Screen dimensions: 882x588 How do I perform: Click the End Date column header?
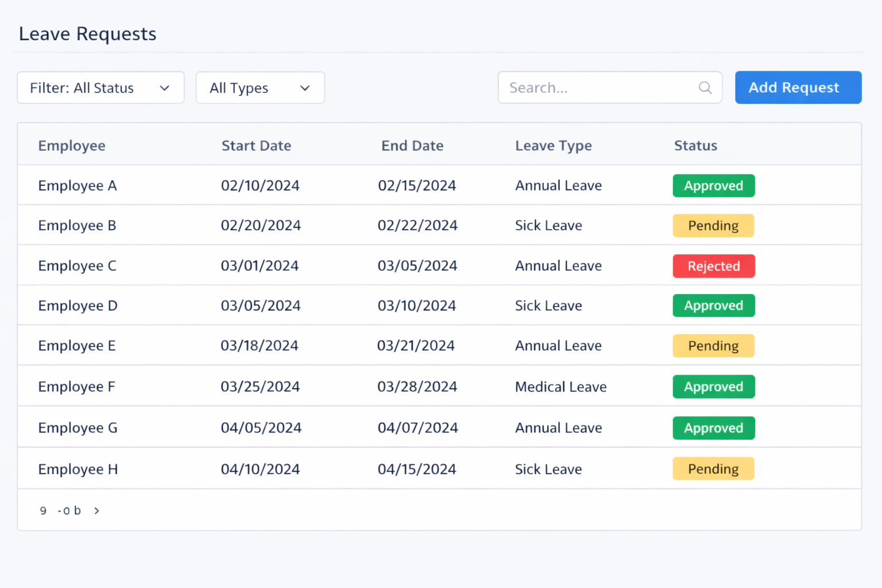pyautogui.click(x=412, y=146)
